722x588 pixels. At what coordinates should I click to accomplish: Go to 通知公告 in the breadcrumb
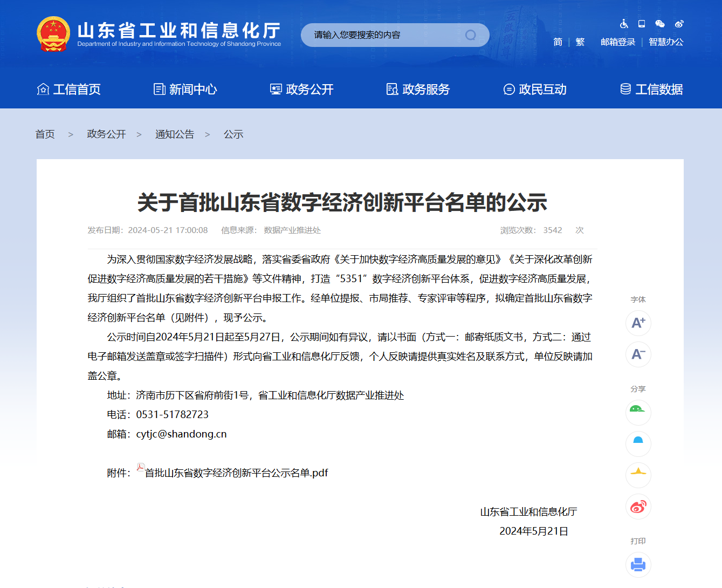pyautogui.click(x=175, y=134)
